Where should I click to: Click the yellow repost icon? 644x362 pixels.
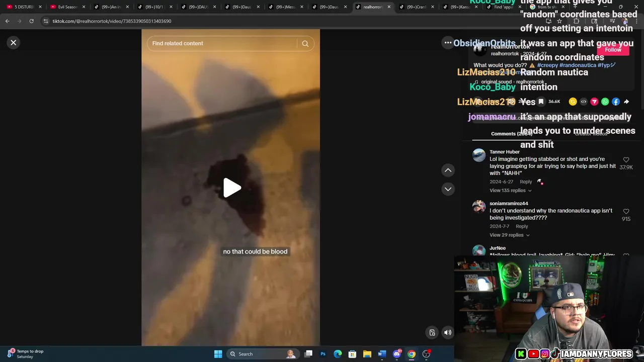tap(573, 102)
